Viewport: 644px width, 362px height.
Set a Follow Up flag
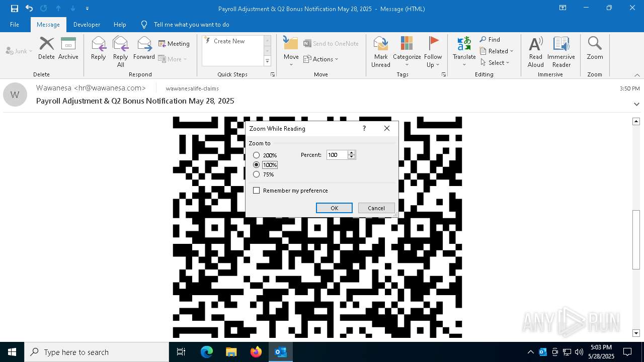coord(433,52)
